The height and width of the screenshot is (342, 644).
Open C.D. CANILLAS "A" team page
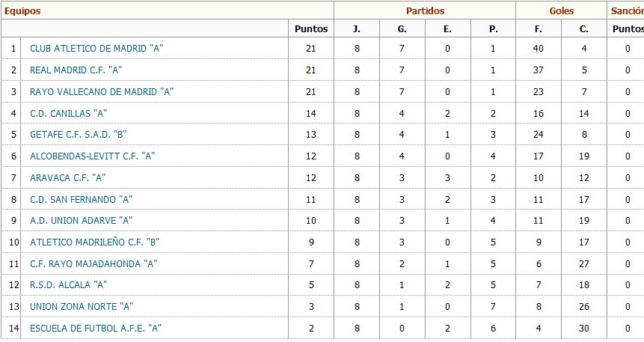[x=69, y=114]
